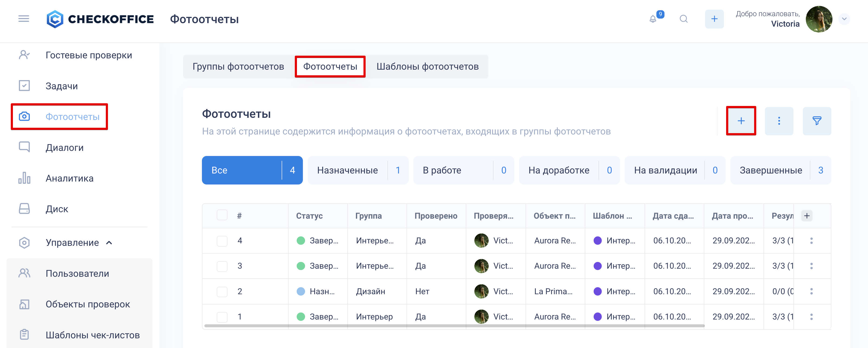868x348 pixels.
Task: Open row 4 three-dot actions menu
Action: tap(811, 241)
